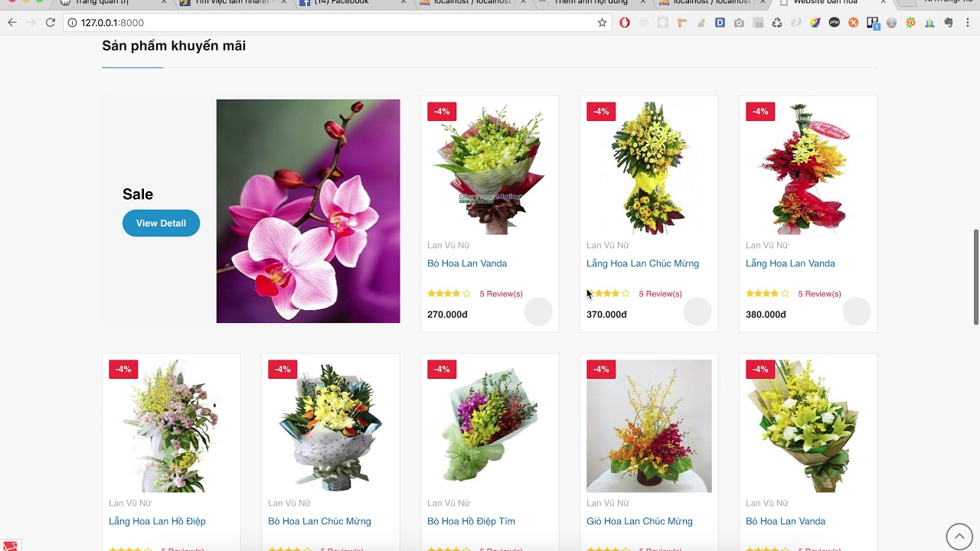
Task: Open the Giỏ Hoa Lan Chúc Mừng product link
Action: tap(639, 521)
